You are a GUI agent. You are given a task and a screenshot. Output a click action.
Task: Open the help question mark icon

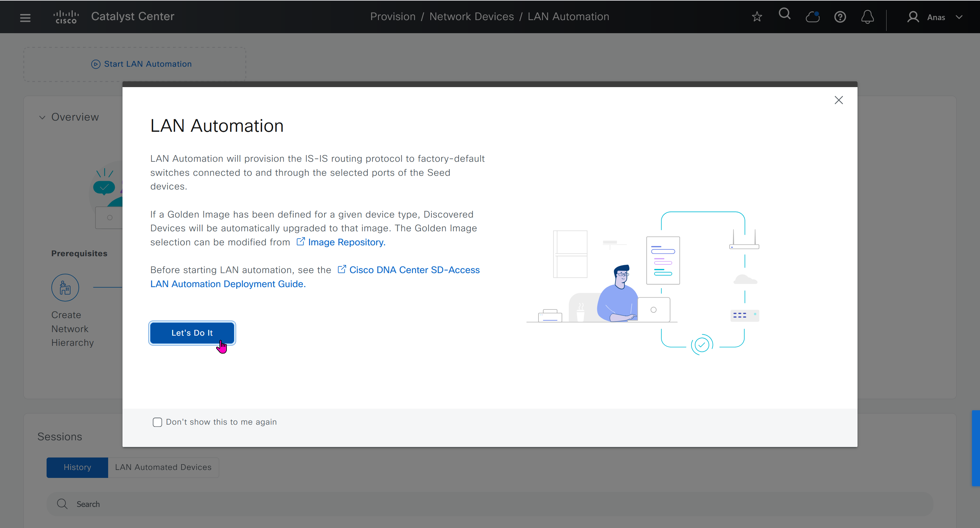point(840,17)
